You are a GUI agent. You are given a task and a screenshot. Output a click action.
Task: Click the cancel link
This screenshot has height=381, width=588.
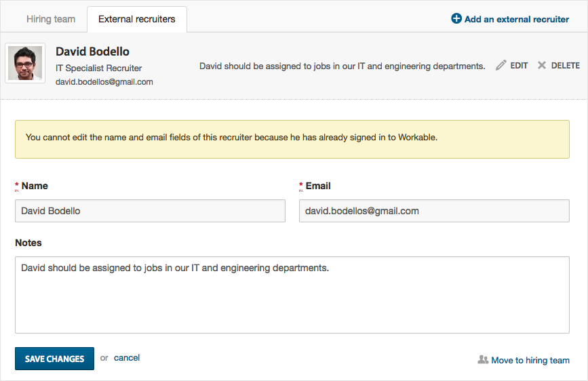[x=127, y=358]
